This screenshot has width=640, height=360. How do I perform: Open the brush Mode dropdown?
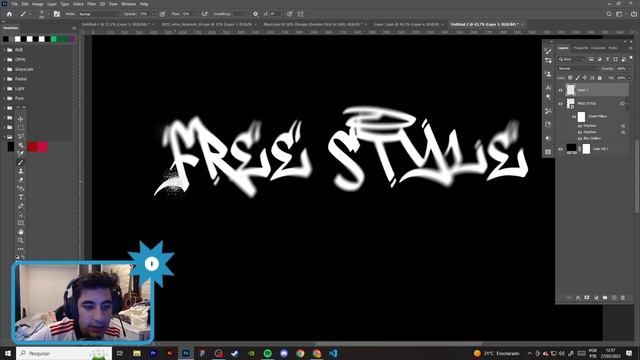(x=98, y=14)
